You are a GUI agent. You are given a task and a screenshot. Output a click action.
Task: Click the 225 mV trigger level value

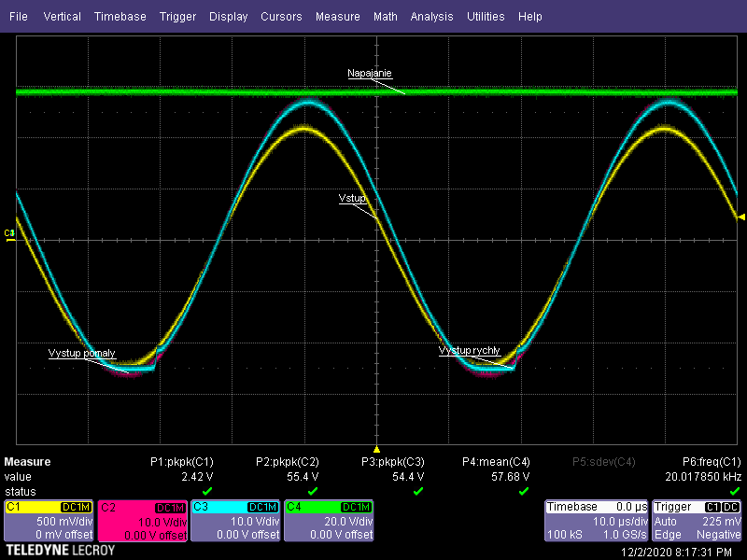[x=722, y=522]
